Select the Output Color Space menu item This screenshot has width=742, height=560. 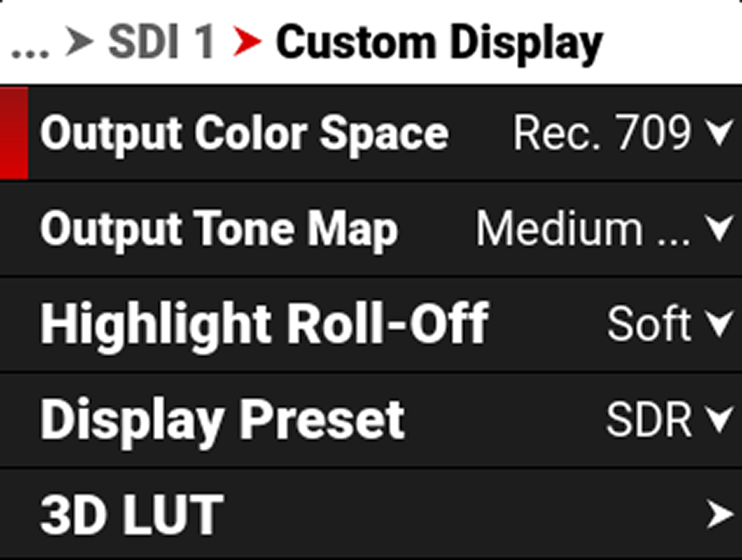[244, 134]
